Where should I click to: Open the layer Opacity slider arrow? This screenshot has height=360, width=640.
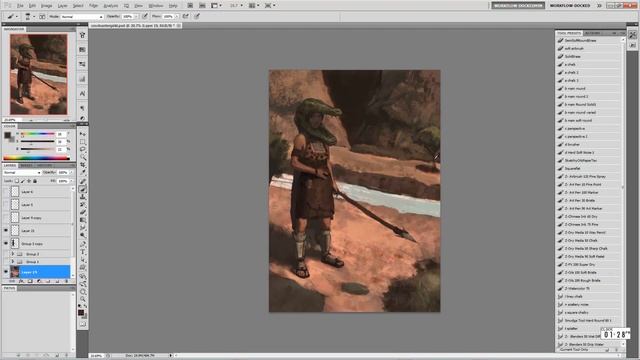pos(71,173)
